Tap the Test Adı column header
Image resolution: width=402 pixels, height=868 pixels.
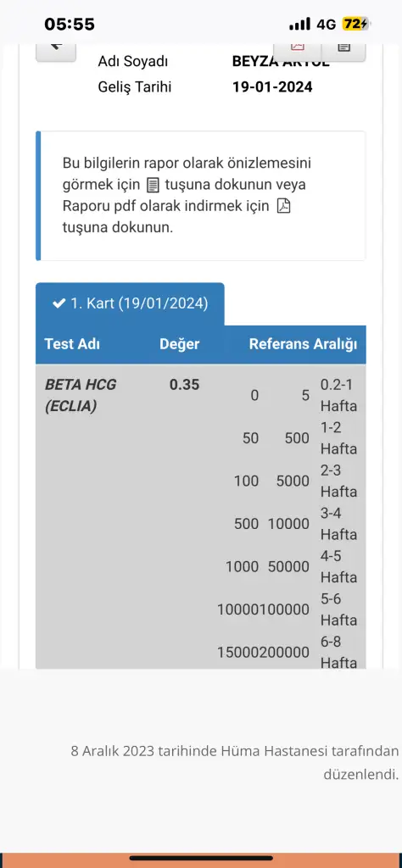(72, 344)
